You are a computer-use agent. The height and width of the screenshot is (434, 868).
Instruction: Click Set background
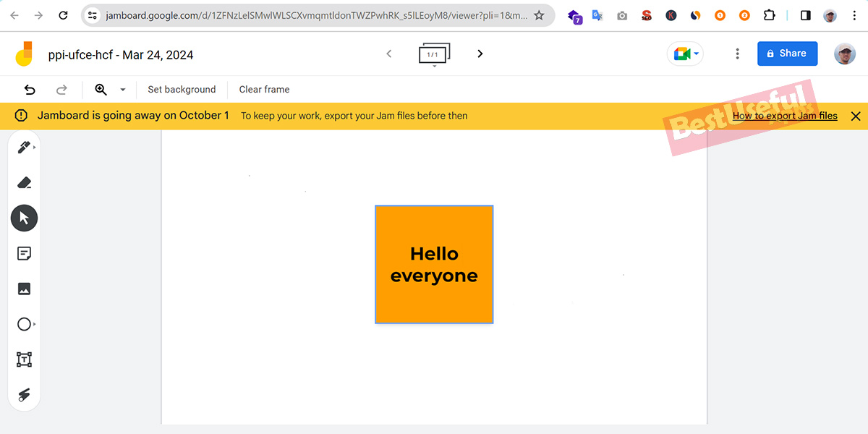(x=182, y=90)
